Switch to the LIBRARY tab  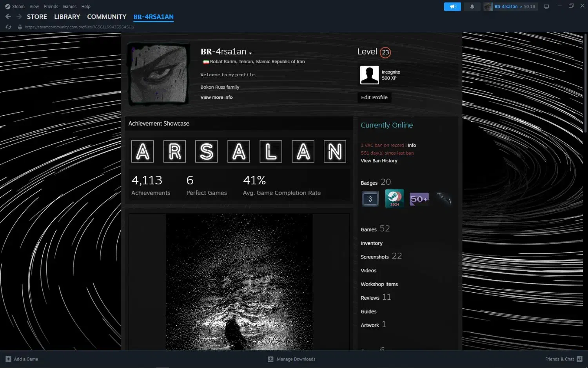[x=67, y=17]
